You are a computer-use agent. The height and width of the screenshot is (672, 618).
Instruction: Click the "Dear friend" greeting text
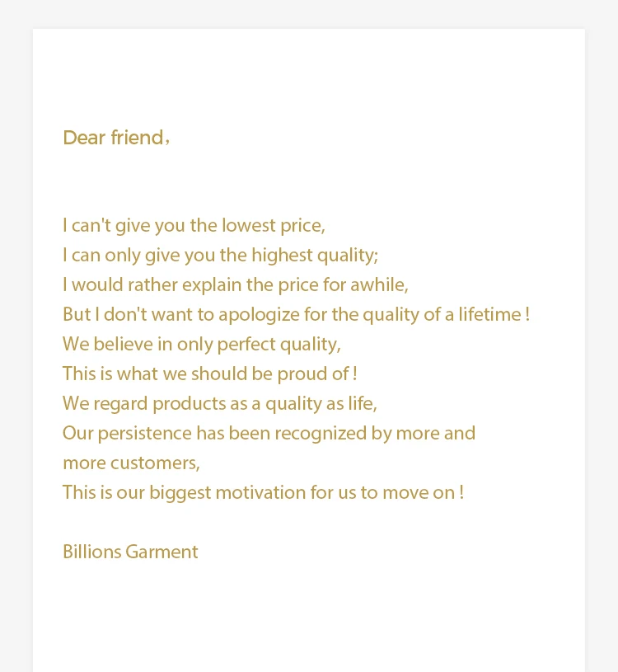[x=114, y=138]
